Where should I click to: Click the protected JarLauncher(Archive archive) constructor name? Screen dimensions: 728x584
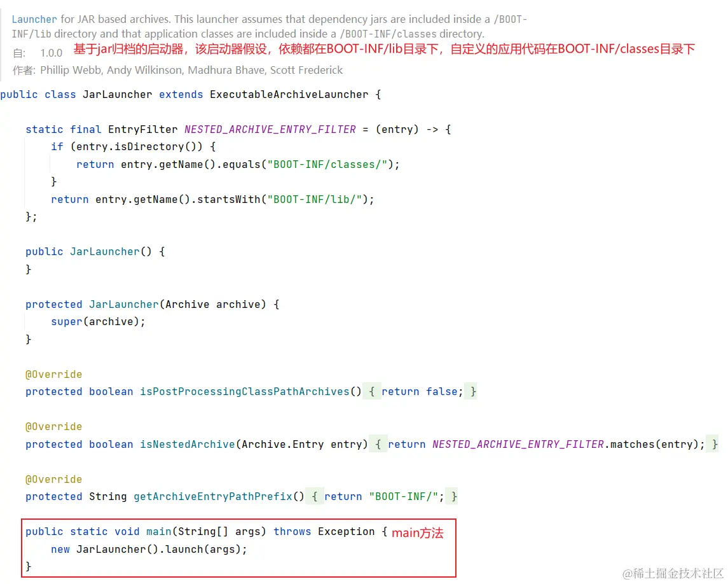[123, 304]
